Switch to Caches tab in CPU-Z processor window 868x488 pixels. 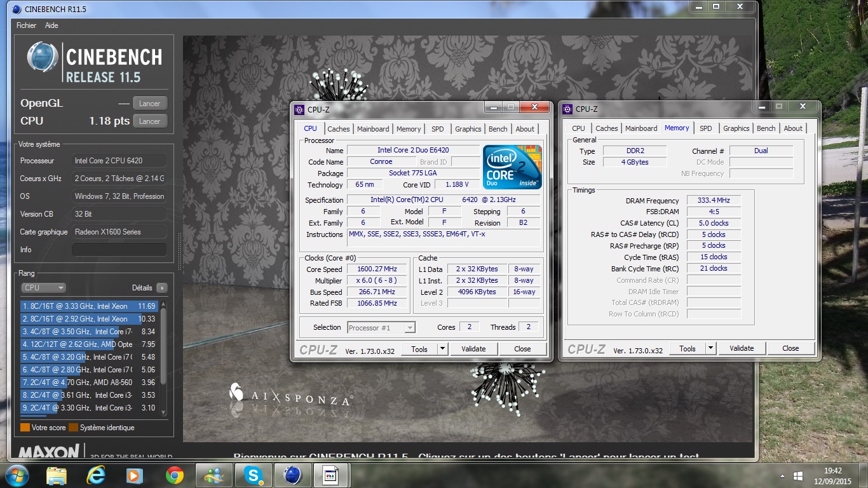(x=339, y=129)
